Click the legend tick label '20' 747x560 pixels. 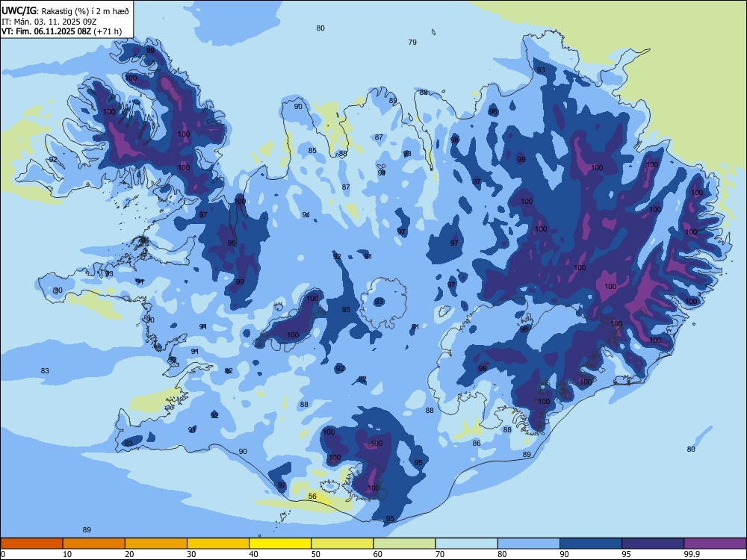pos(129,554)
